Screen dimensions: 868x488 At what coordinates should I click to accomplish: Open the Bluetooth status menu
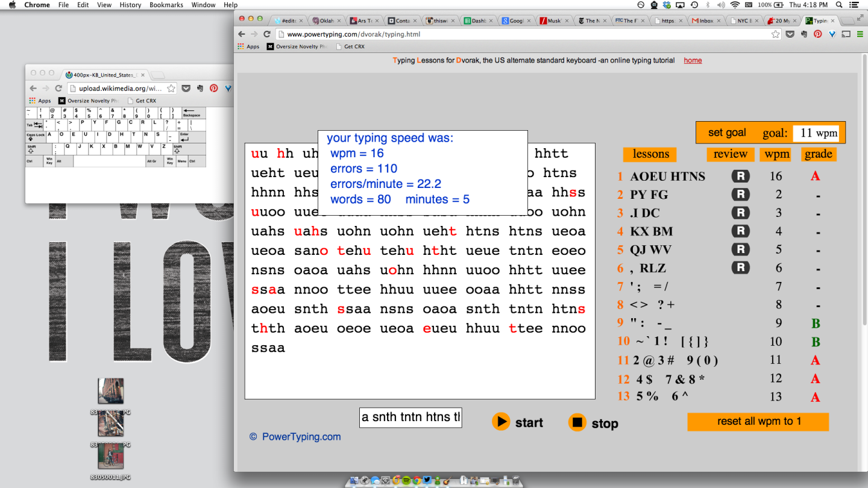(708, 5)
